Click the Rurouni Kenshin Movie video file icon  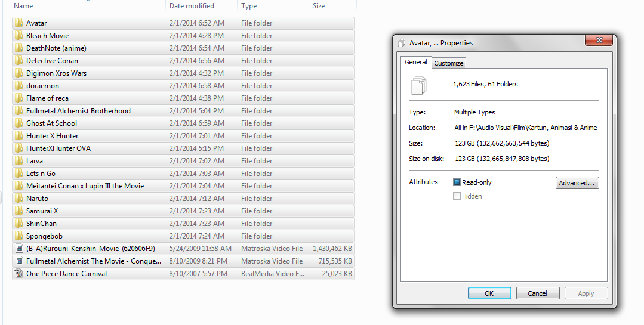[x=19, y=248]
